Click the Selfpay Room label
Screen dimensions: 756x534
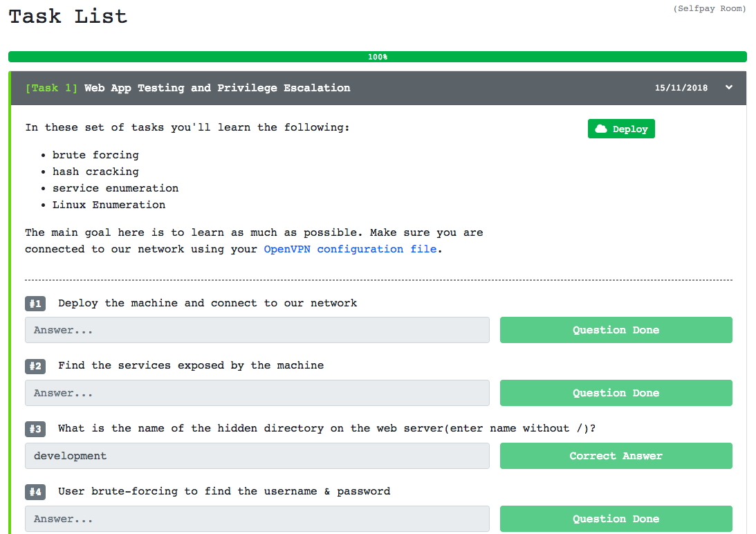click(710, 8)
